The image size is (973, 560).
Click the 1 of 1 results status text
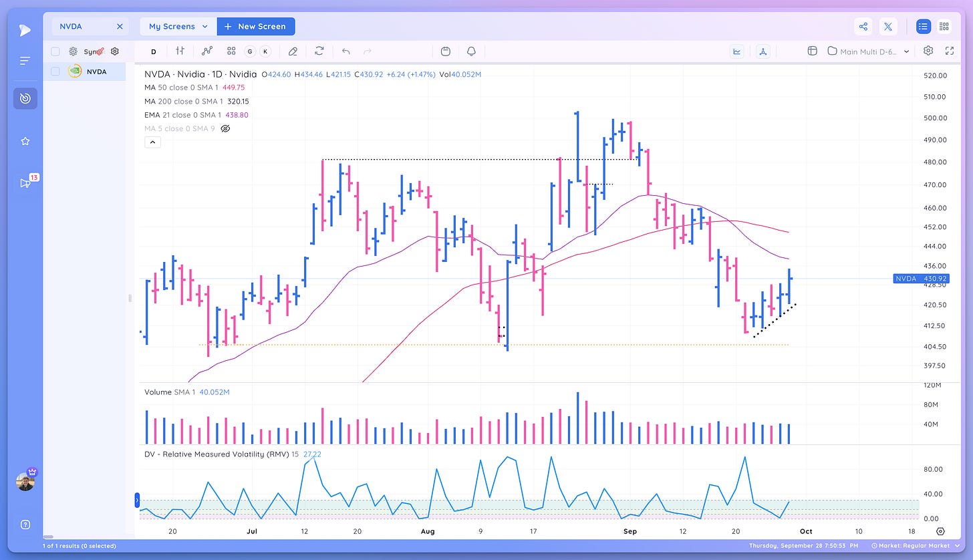point(80,547)
